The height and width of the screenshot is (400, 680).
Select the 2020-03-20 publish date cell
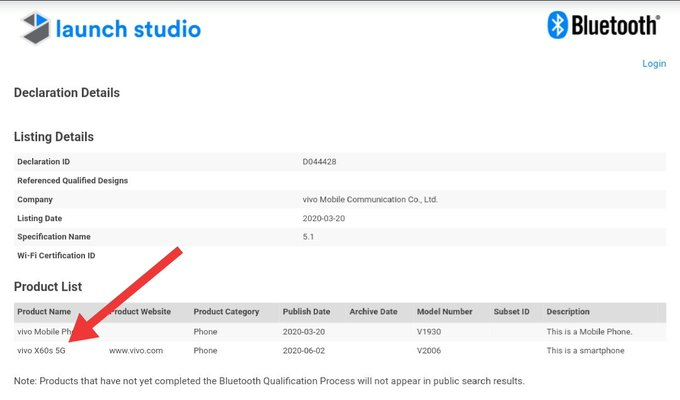pyautogui.click(x=304, y=331)
